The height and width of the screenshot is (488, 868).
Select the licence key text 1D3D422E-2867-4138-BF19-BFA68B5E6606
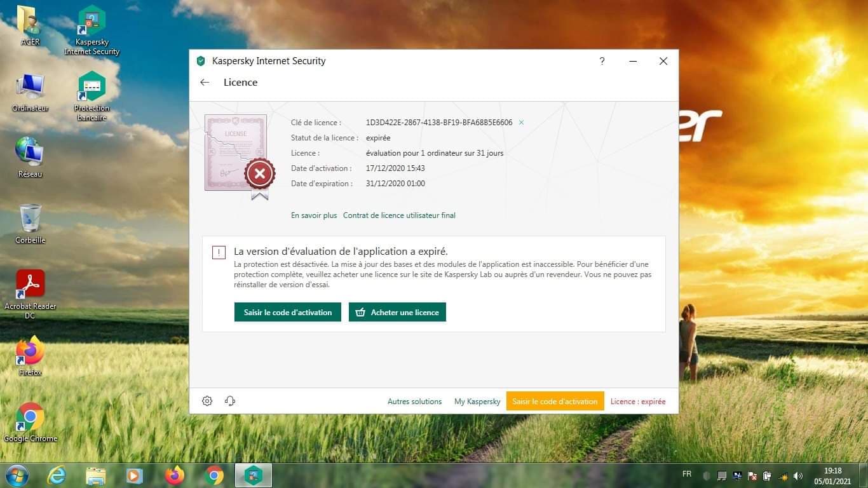click(x=439, y=123)
